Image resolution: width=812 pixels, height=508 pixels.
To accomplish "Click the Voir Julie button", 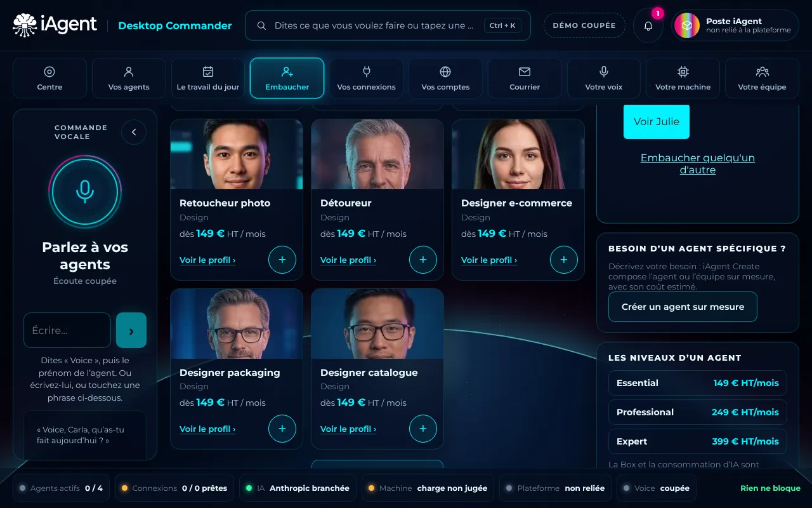I will pos(657,121).
